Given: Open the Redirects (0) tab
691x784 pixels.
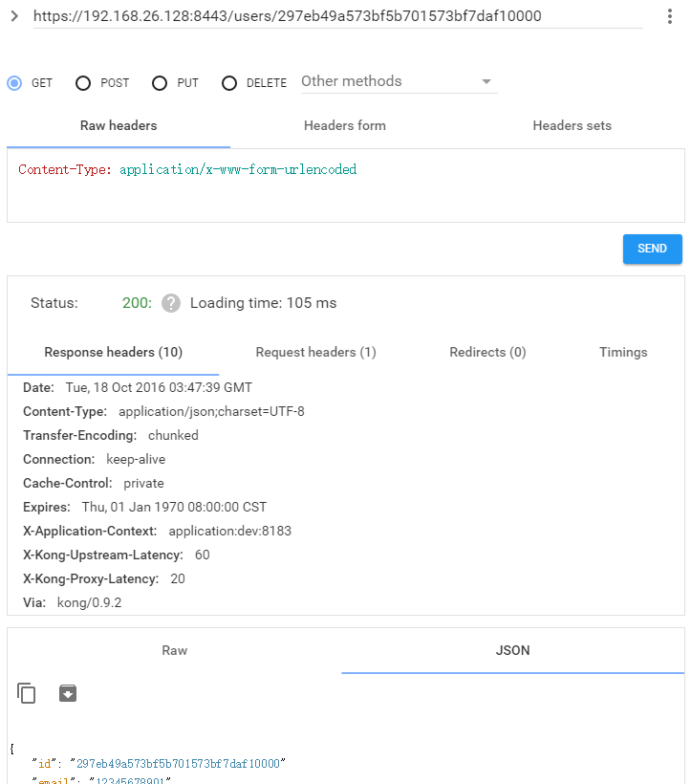Looking at the screenshot, I should [x=487, y=353].
